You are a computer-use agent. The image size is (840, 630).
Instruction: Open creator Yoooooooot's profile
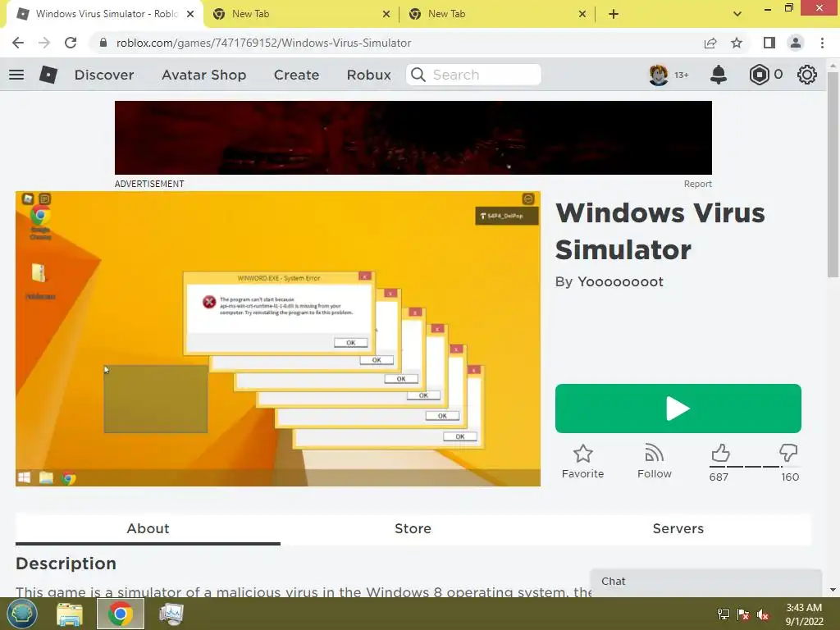click(x=620, y=282)
